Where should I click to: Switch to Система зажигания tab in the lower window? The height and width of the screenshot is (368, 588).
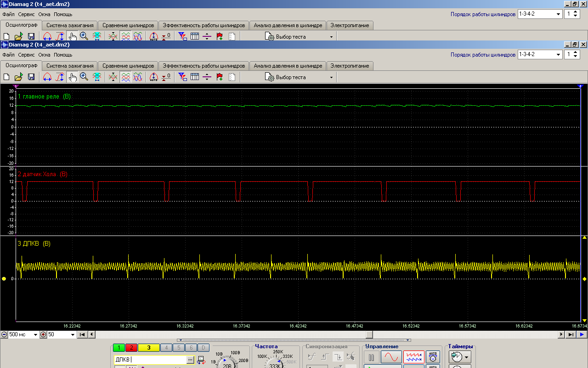pyautogui.click(x=70, y=66)
